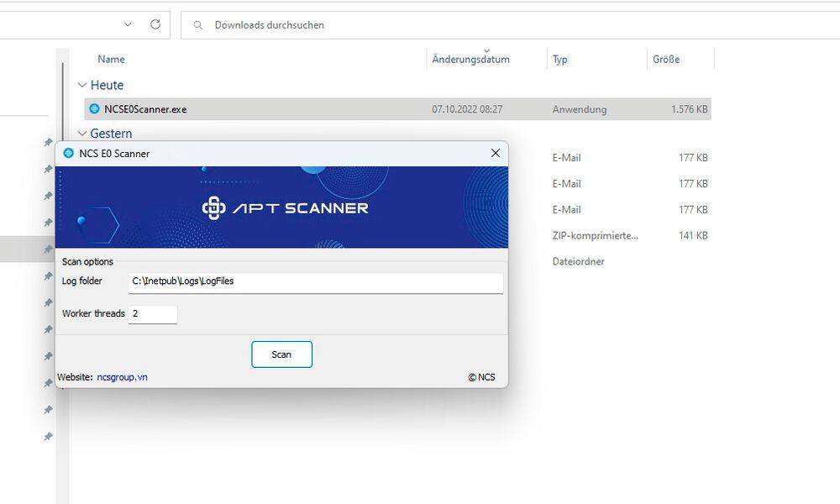Click the search magnifier icon in Explorer
840x504 pixels.
tap(197, 25)
